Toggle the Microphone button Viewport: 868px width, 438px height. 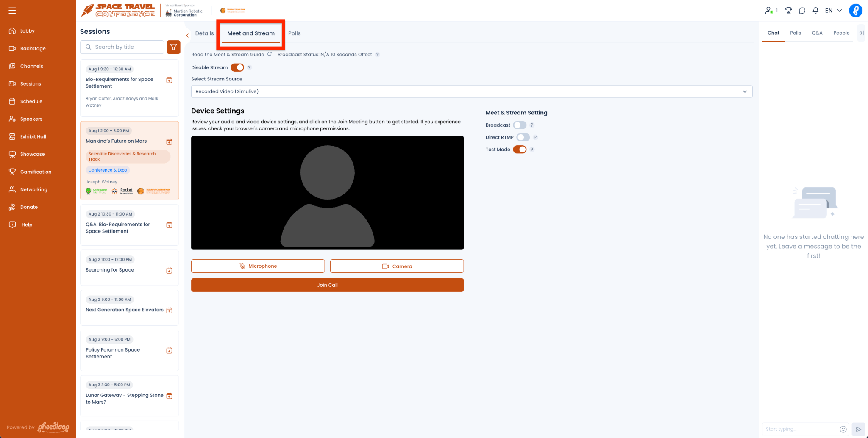[258, 266]
